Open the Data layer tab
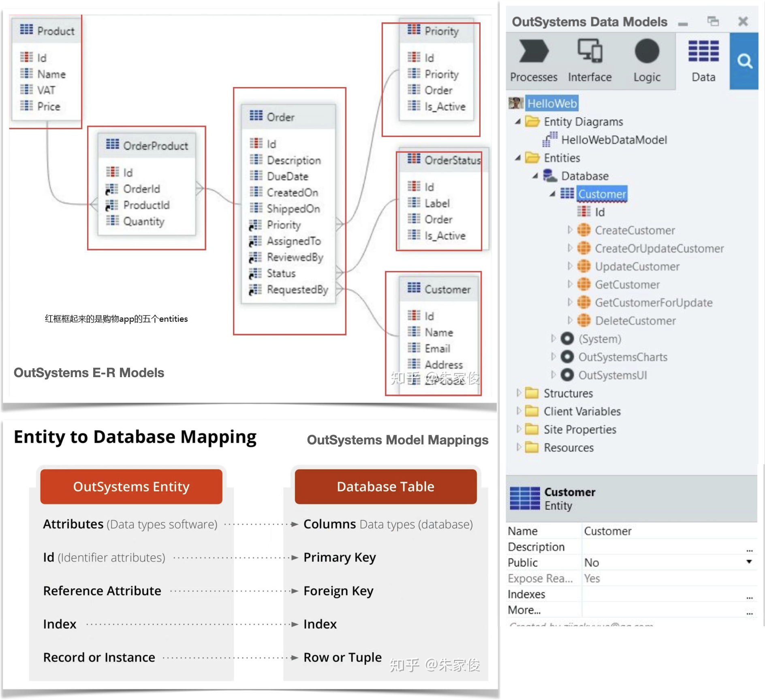The height and width of the screenshot is (700, 765). tap(703, 61)
